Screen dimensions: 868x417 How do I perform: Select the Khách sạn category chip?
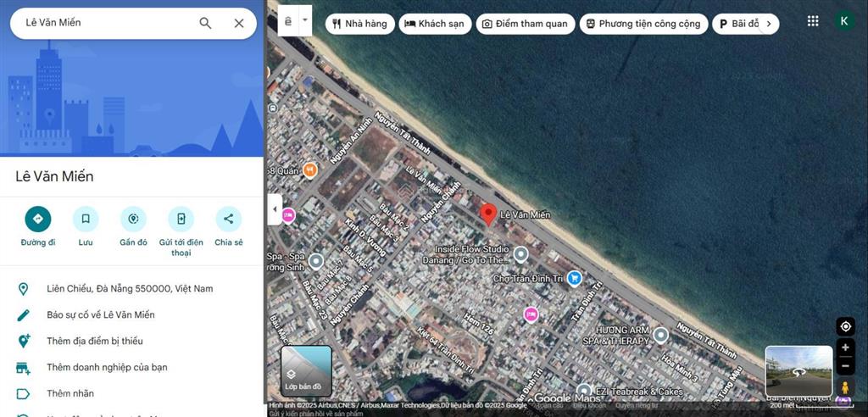(435, 24)
